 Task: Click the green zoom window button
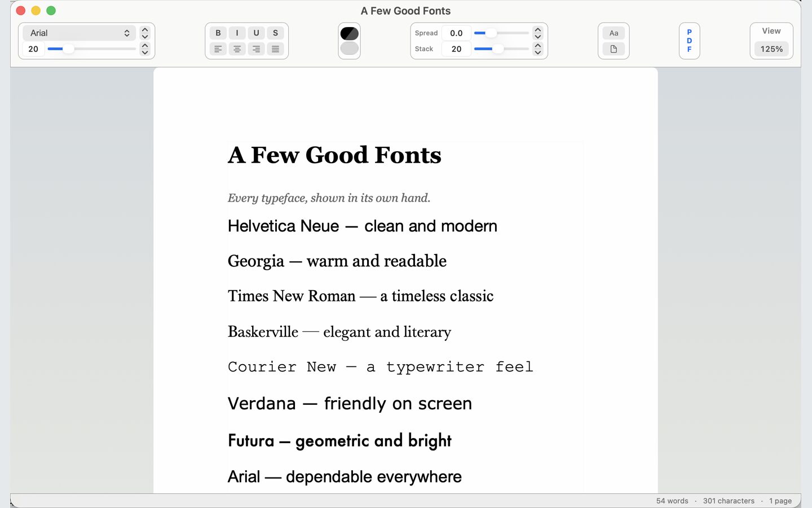[51, 11]
